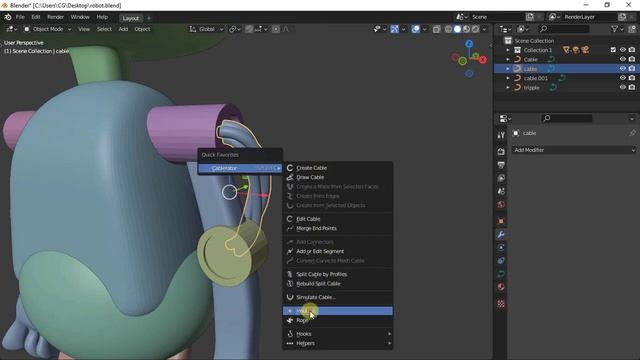Open Physics properties tab
Screen dimensions: 640x360
pos(501,248)
